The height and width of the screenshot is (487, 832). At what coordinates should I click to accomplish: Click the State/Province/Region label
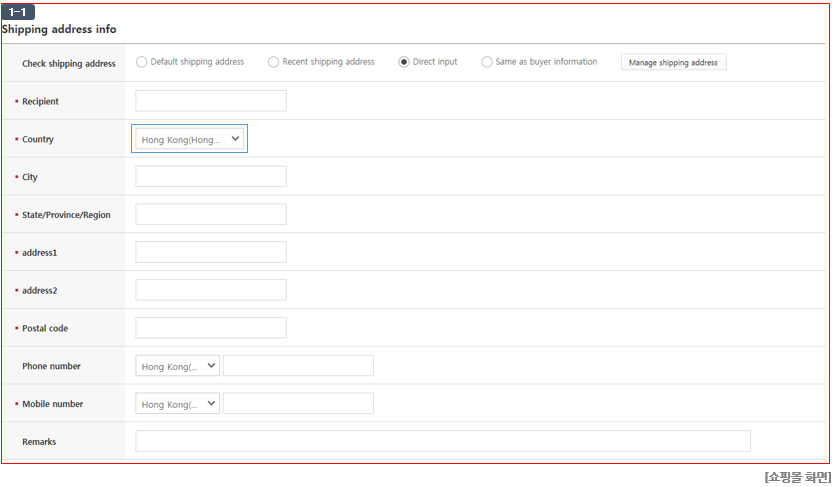66,215
